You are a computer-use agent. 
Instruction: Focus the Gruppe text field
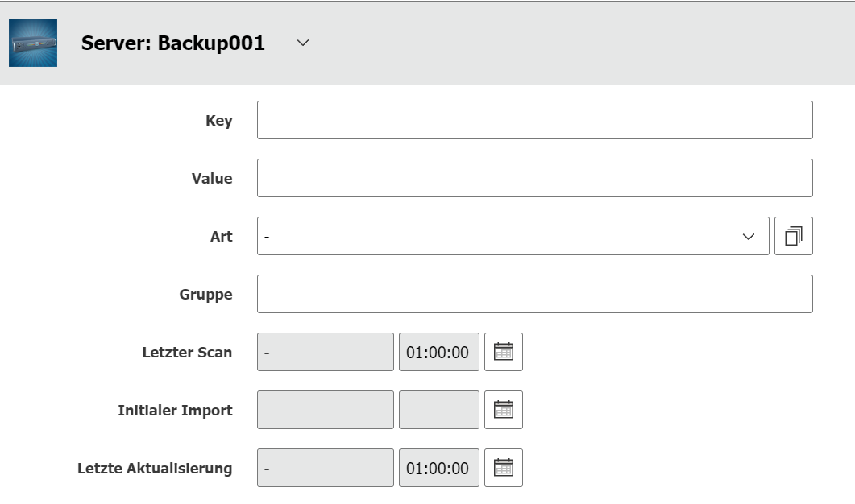535,294
